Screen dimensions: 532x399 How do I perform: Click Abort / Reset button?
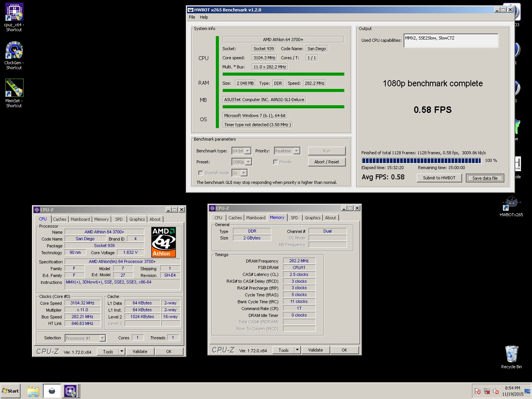pyautogui.click(x=327, y=162)
